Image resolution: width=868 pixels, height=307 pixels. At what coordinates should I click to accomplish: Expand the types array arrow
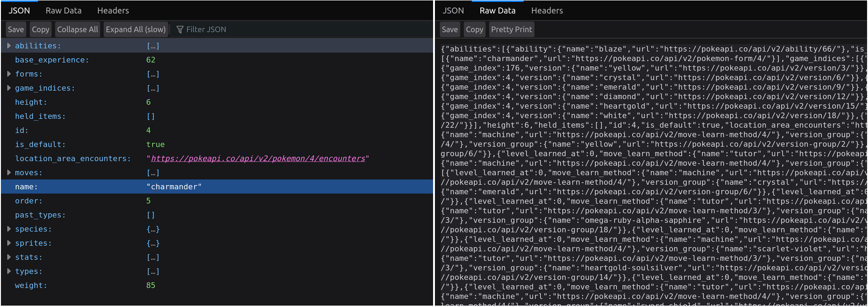(9, 271)
